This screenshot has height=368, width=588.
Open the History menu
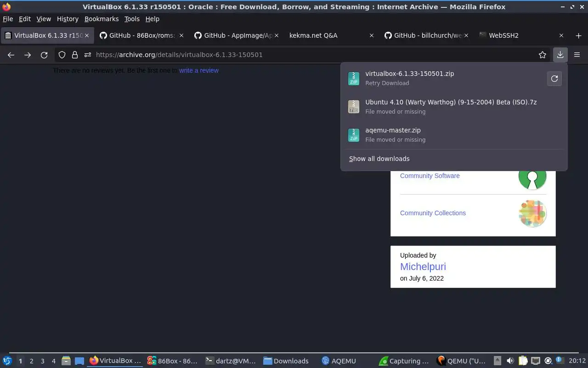[68, 19]
